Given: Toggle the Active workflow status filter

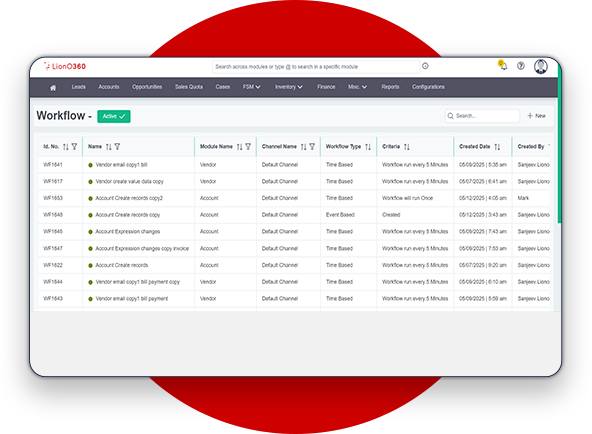Looking at the screenshot, I should [x=114, y=116].
